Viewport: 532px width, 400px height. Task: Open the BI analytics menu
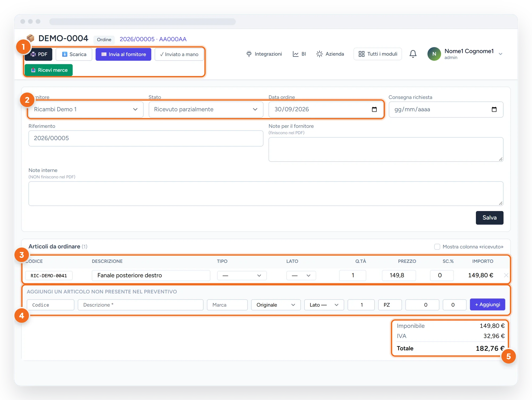point(299,54)
